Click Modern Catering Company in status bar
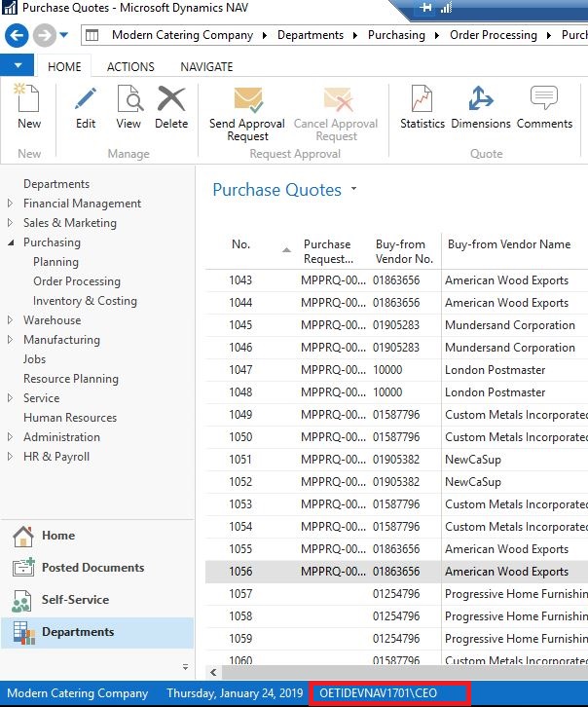Image resolution: width=588 pixels, height=707 pixels. coord(78,693)
